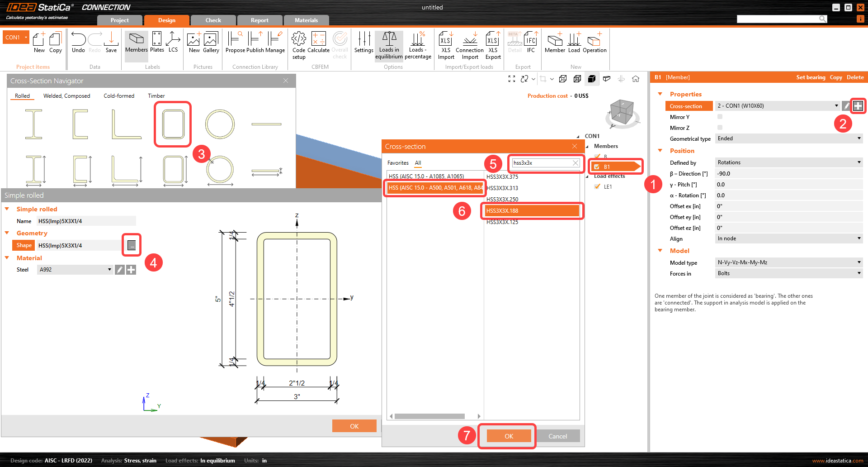Switch to the Check tab
Viewport: 868px width, 467px height.
pos(213,20)
